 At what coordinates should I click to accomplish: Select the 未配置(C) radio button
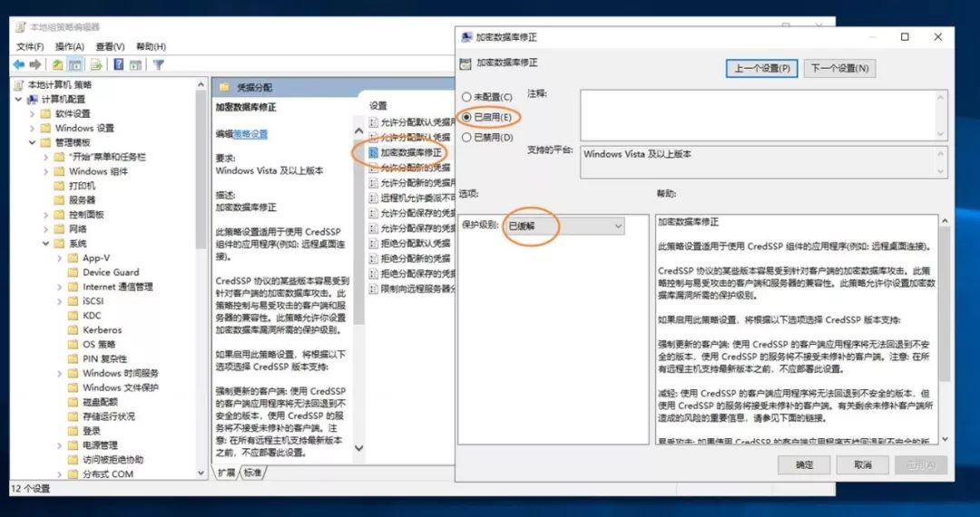(466, 97)
